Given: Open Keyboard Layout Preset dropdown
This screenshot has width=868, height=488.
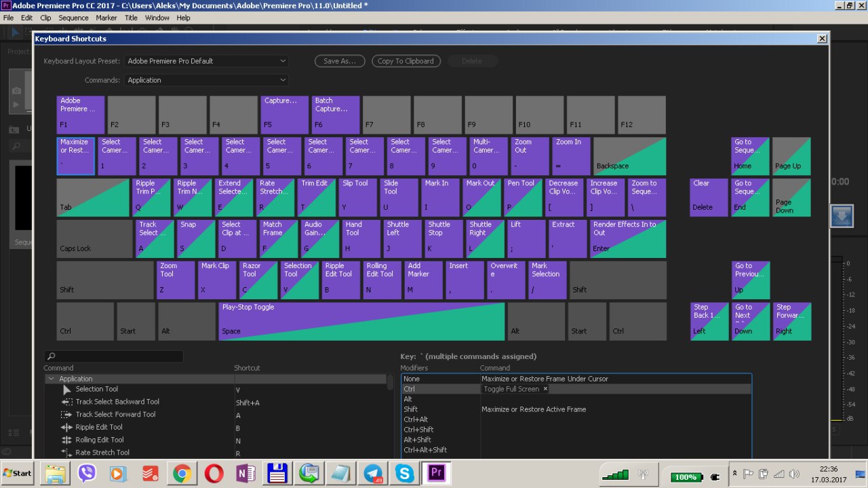Looking at the screenshot, I should point(207,61).
